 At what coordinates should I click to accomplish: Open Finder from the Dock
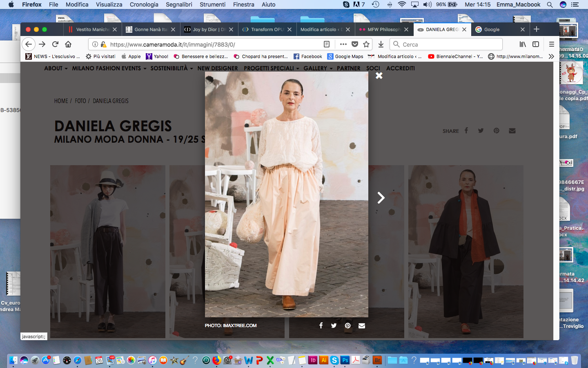pos(13,360)
